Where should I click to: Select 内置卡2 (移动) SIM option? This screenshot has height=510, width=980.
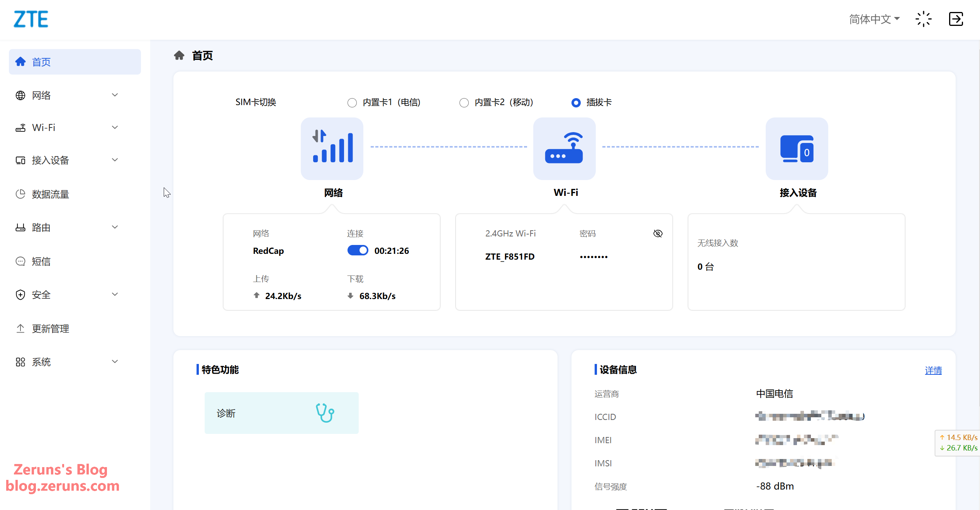464,102
